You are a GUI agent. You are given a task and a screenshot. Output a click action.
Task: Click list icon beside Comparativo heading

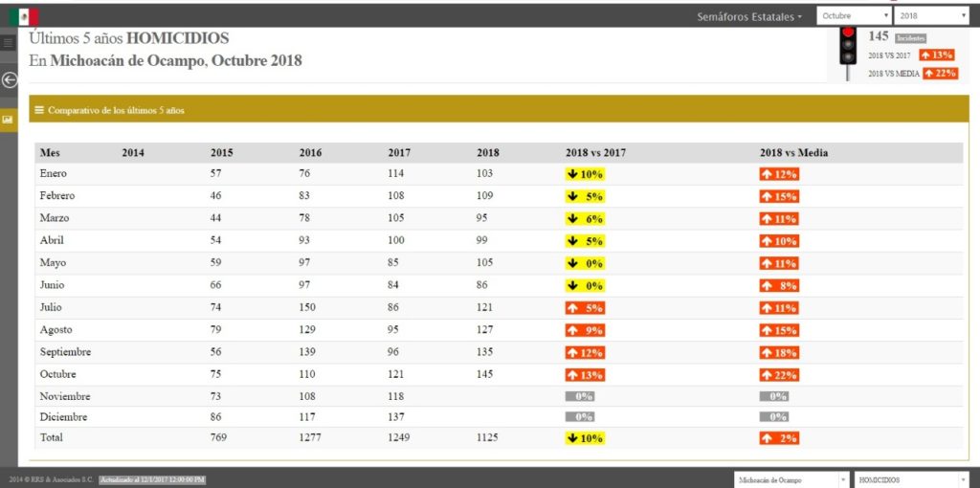tap(39, 110)
